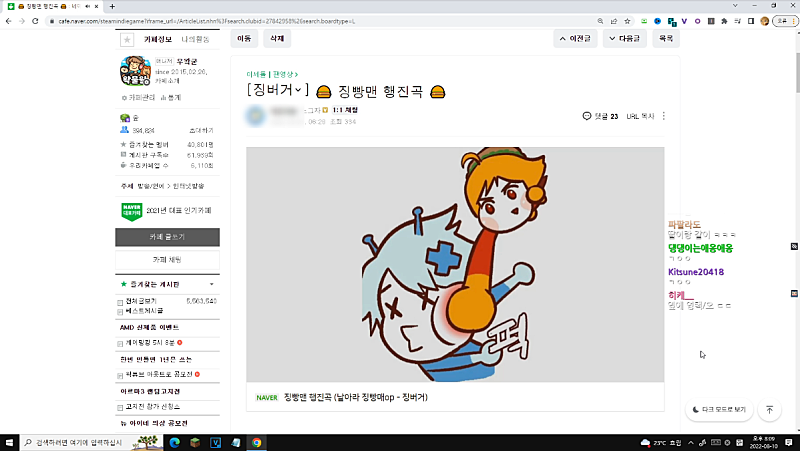Viewport: 800px width, 451px height.
Task: Click 초대하기 invite link
Action: point(201,131)
